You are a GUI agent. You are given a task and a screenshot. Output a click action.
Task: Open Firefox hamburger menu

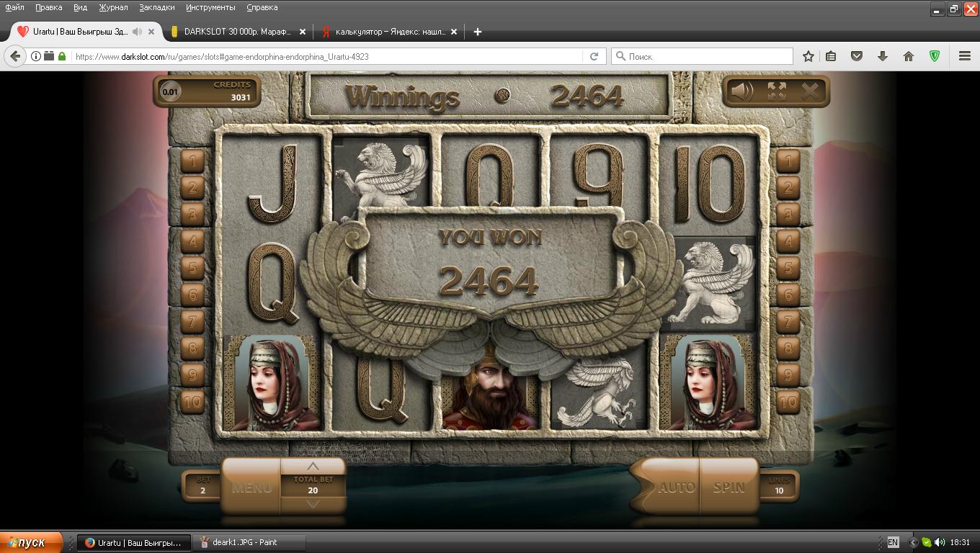(964, 56)
